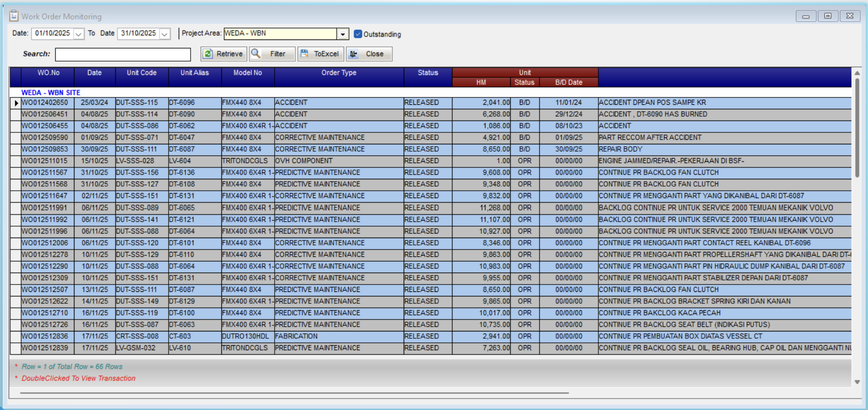868x410 pixels.
Task: Click DoubleClicked To View Transaction note
Action: 79,378
